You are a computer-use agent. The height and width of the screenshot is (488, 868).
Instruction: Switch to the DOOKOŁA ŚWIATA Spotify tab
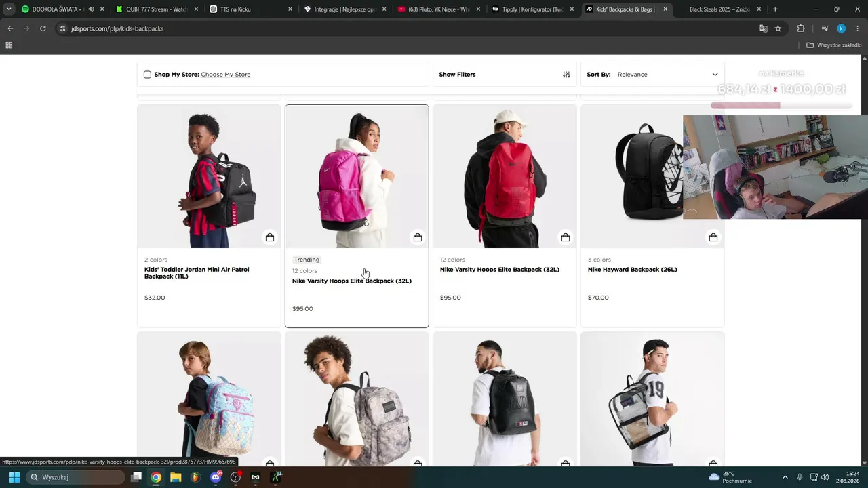pos(57,9)
